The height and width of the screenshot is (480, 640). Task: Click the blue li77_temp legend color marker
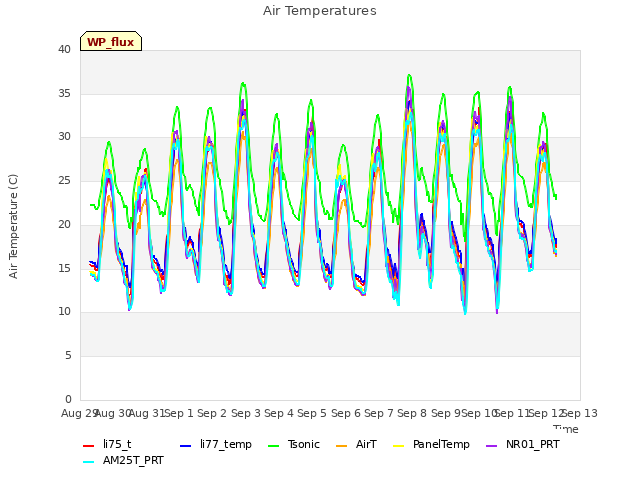click(x=186, y=446)
